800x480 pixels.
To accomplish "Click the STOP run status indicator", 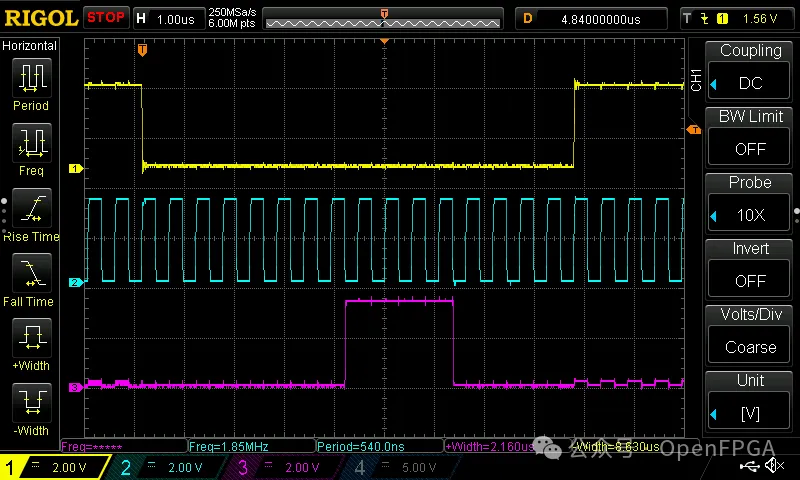I will click(106, 17).
